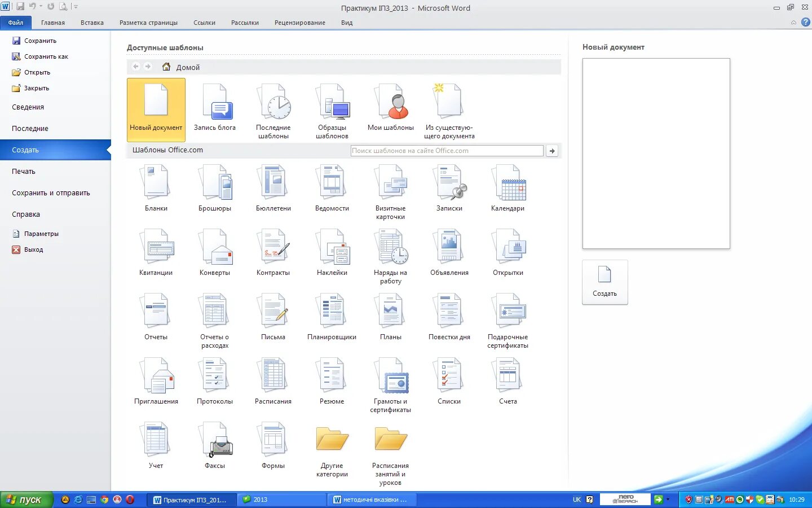Focus the Office.com template search field
Image resolution: width=812 pixels, height=508 pixels.
tap(447, 151)
